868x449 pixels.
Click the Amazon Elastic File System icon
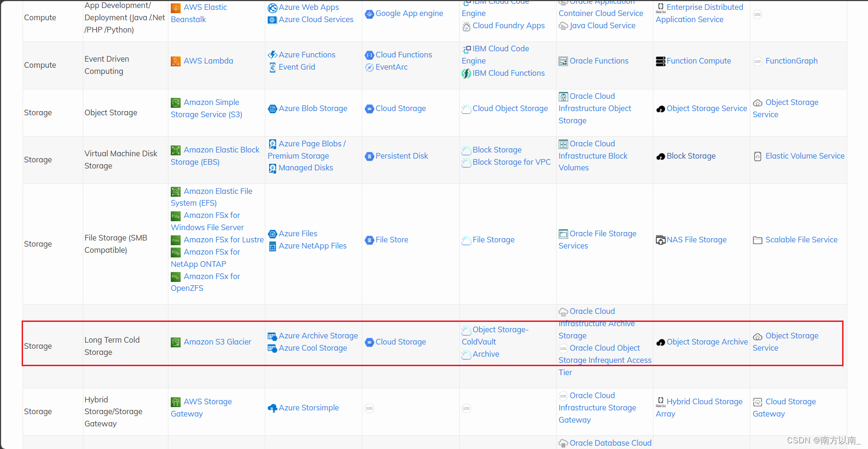coord(175,192)
